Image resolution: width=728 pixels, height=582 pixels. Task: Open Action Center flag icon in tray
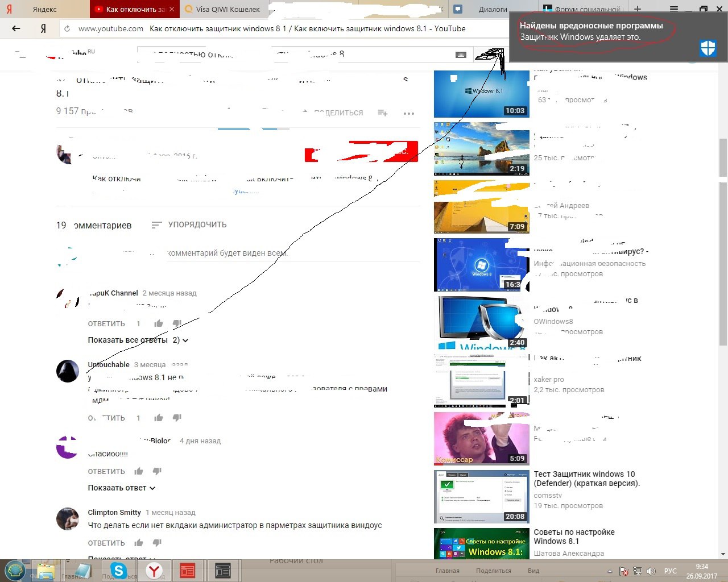[624, 571]
